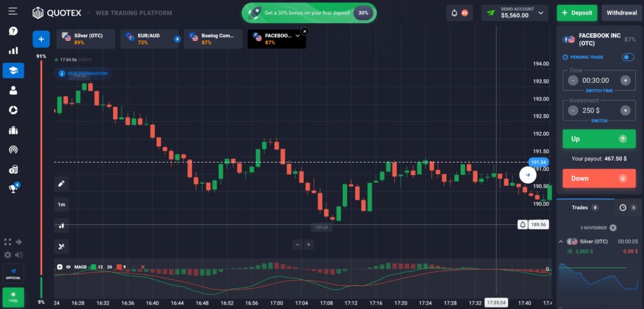Switch to the Silver (OTC) asset tab
This screenshot has height=309, width=644.
(86, 39)
